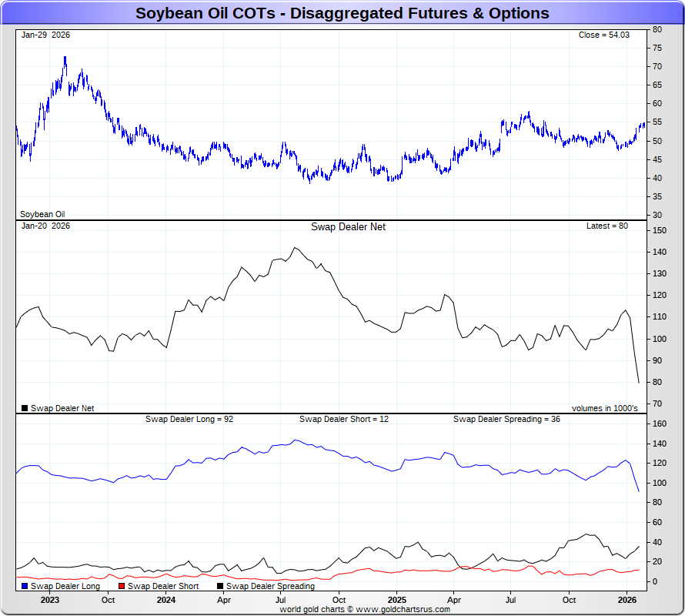
Task: Click the black Swap Dealer Net legend swatch
Action: click(x=25, y=408)
